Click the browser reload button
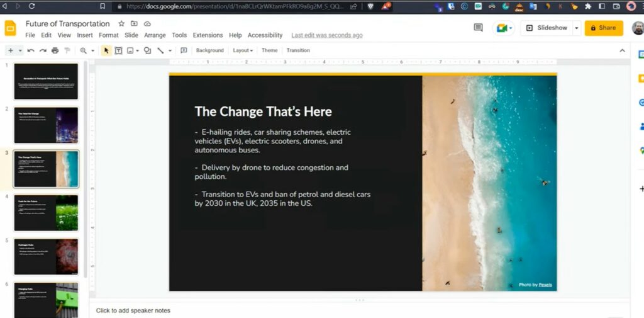Image resolution: width=644 pixels, height=318 pixels. click(x=32, y=6)
